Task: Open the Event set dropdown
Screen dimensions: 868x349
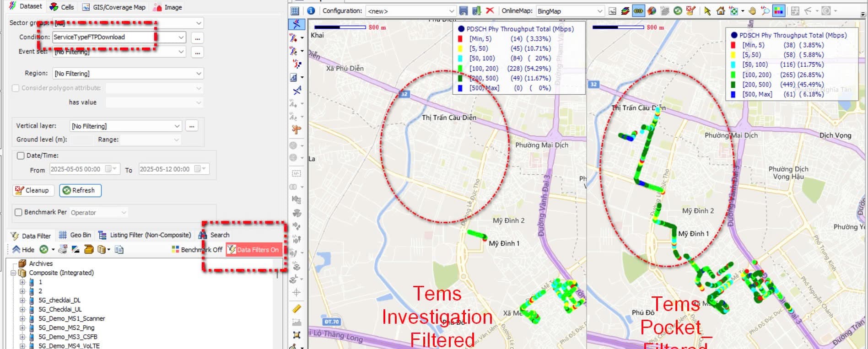Action: (181, 52)
